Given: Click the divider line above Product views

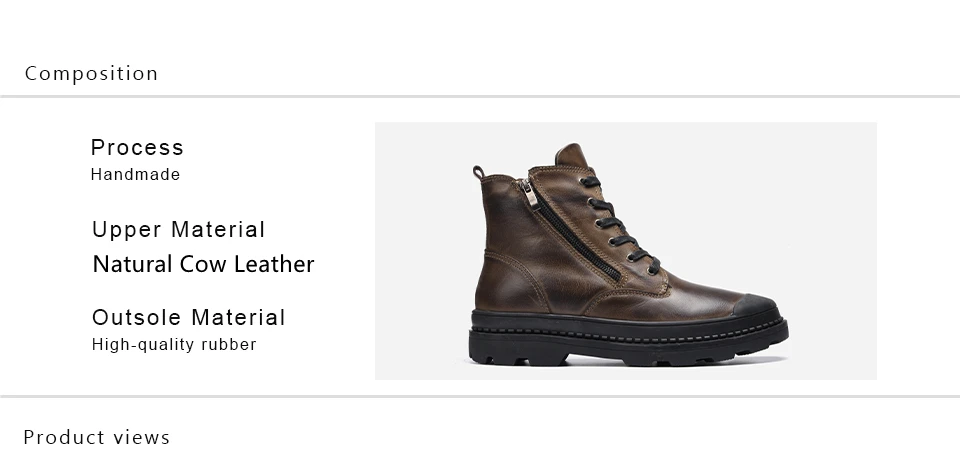Looking at the screenshot, I should pos(480,397).
